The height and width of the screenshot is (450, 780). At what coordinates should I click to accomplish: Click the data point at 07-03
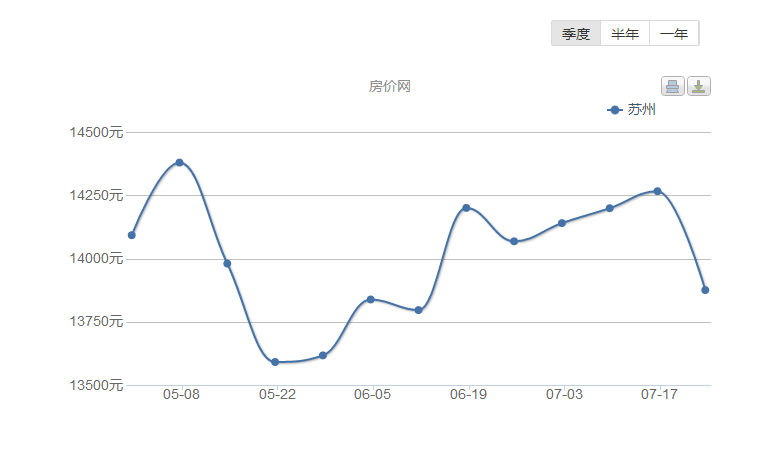point(562,223)
